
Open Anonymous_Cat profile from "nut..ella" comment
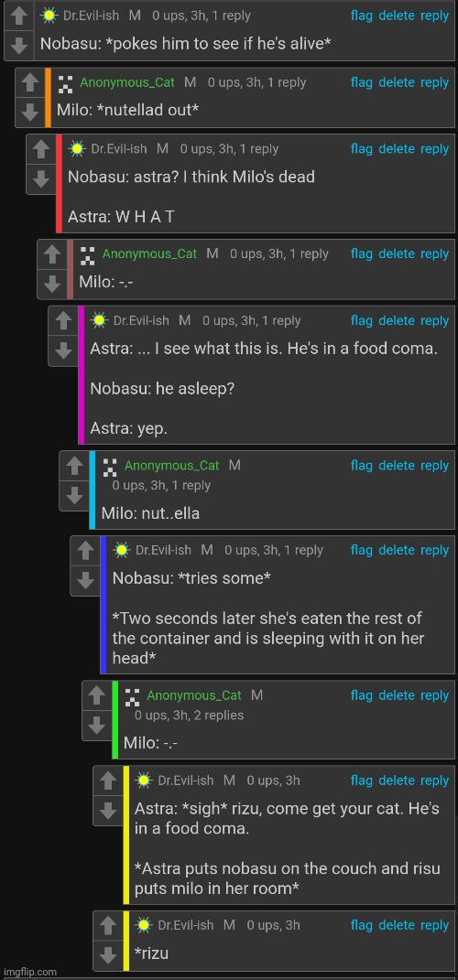pos(172,466)
